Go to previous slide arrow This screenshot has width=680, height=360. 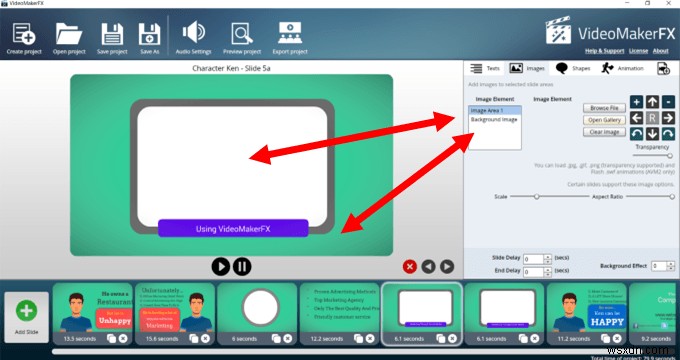point(428,266)
